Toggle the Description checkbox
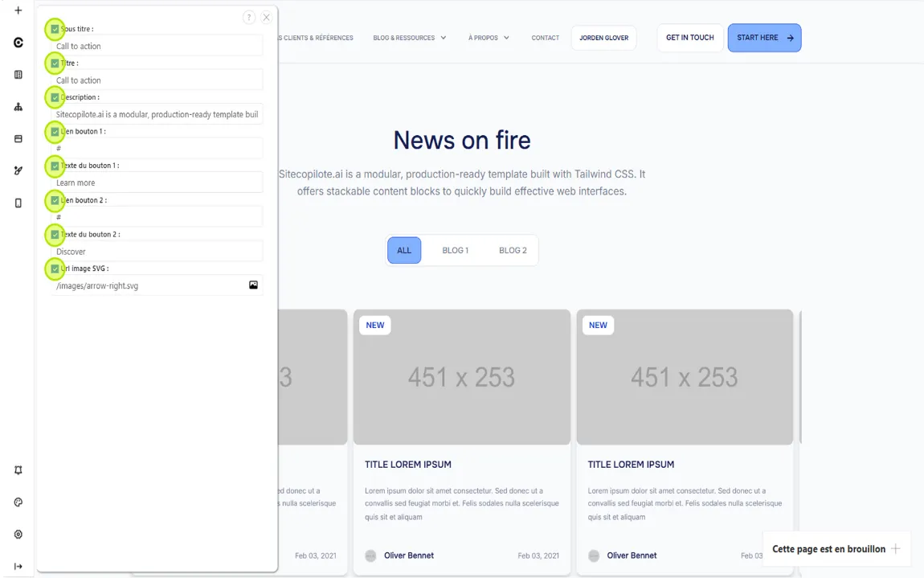The image size is (924, 578). (x=55, y=97)
